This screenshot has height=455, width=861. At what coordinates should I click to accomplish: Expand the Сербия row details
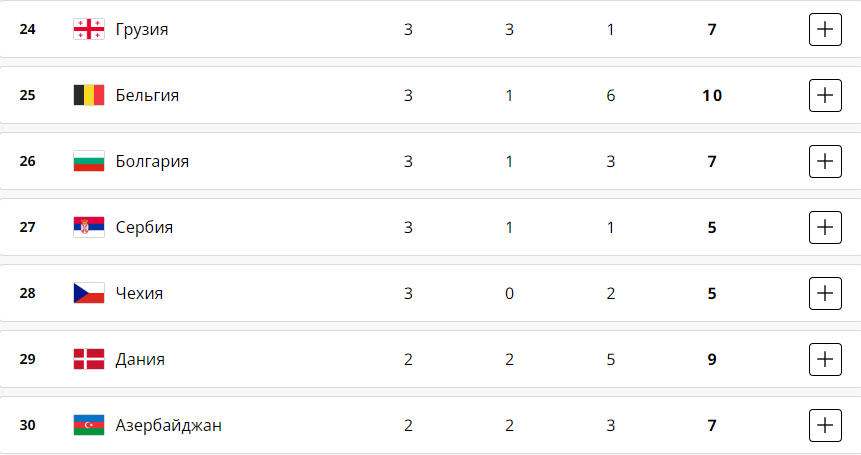click(824, 228)
